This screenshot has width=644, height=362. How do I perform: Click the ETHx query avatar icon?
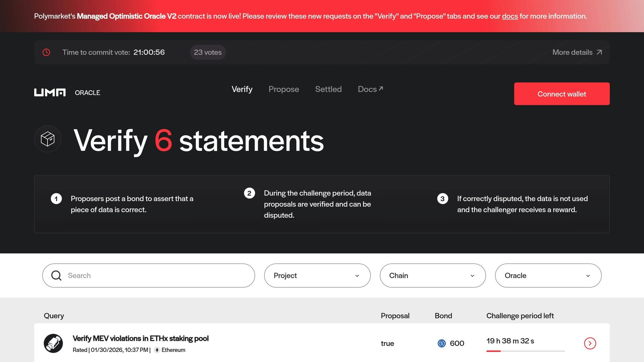click(53, 343)
